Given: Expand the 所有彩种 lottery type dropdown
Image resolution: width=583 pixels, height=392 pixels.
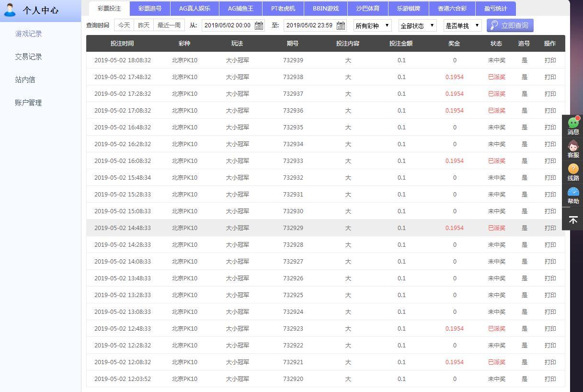Looking at the screenshot, I should [372, 25].
